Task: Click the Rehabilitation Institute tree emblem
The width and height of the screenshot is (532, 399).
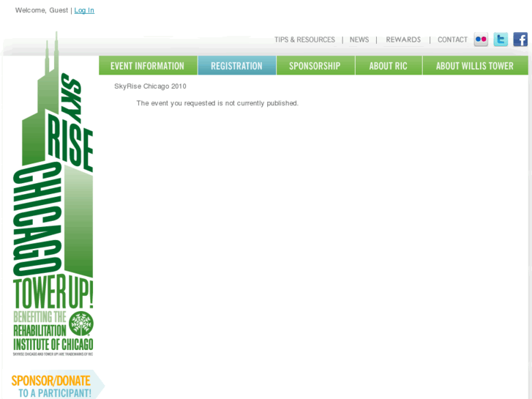Action: click(81, 324)
